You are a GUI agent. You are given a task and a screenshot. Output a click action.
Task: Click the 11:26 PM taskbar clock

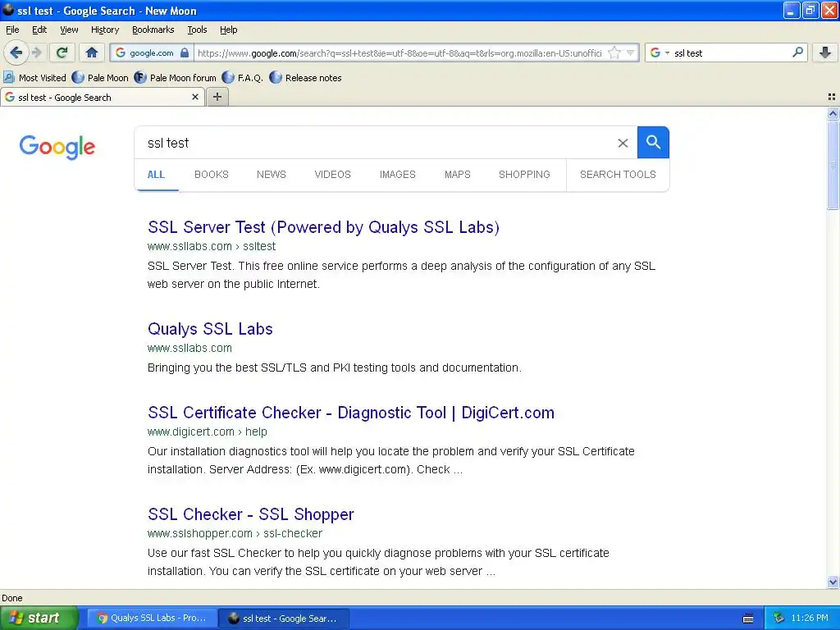click(x=810, y=618)
